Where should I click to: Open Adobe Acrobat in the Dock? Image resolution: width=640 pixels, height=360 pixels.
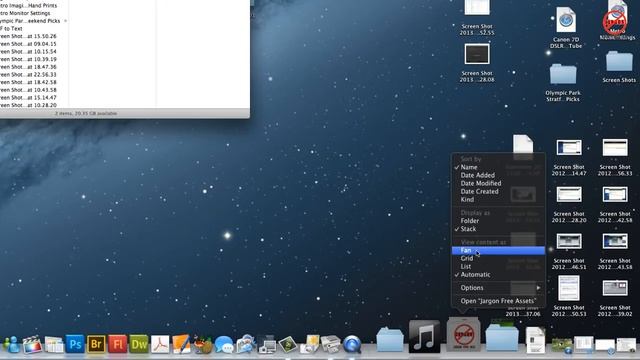click(160, 344)
